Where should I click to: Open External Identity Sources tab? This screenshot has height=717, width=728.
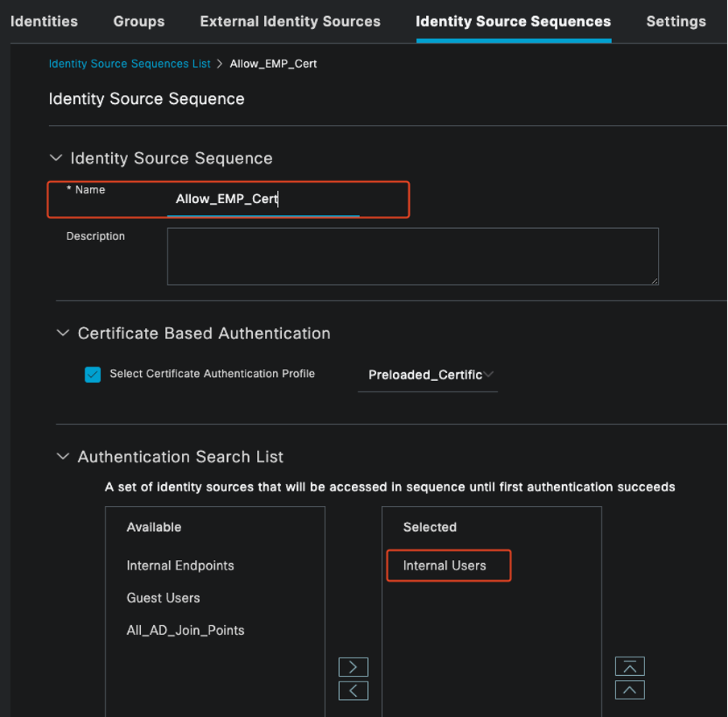[x=290, y=22]
